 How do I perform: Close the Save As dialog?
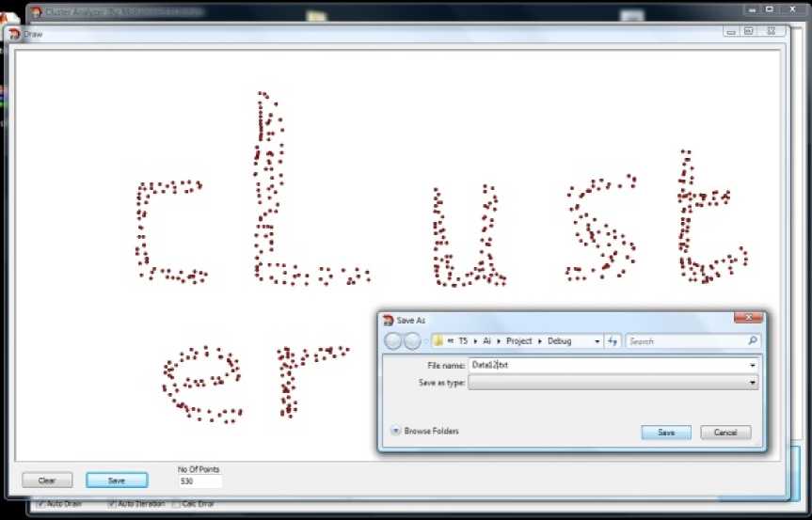(748, 318)
